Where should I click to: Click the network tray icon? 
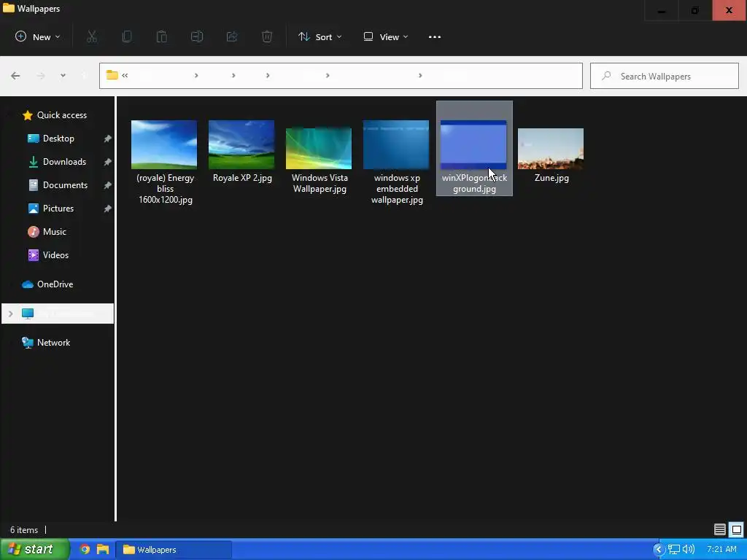[x=673, y=550]
